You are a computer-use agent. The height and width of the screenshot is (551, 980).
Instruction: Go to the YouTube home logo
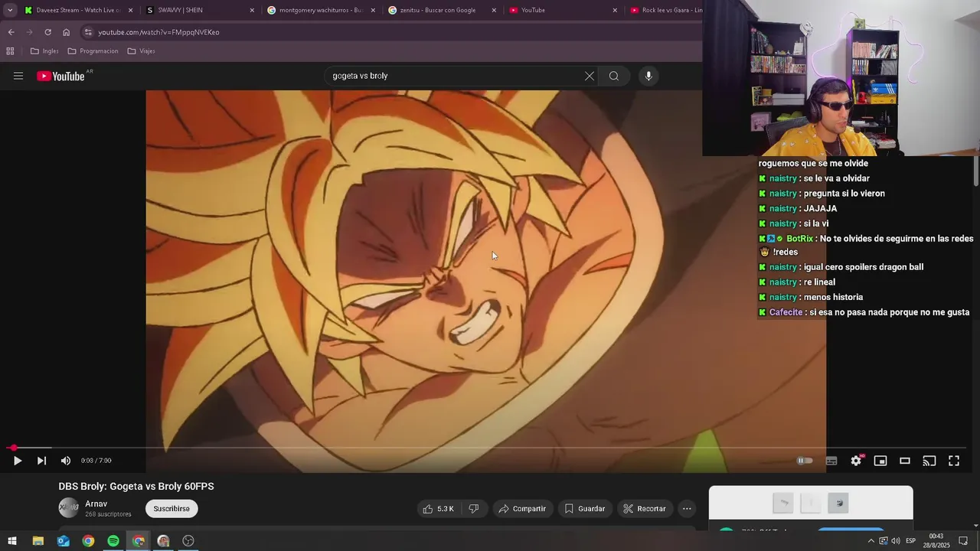pyautogui.click(x=61, y=76)
